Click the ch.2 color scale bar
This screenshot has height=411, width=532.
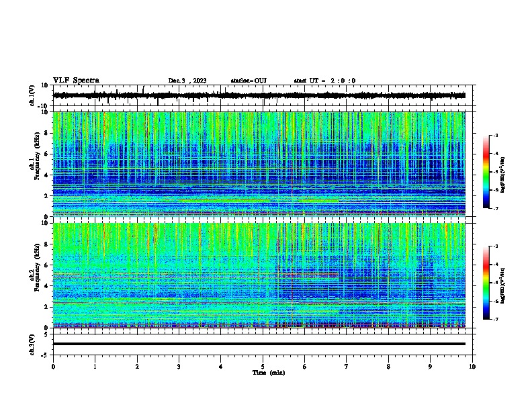point(486,283)
